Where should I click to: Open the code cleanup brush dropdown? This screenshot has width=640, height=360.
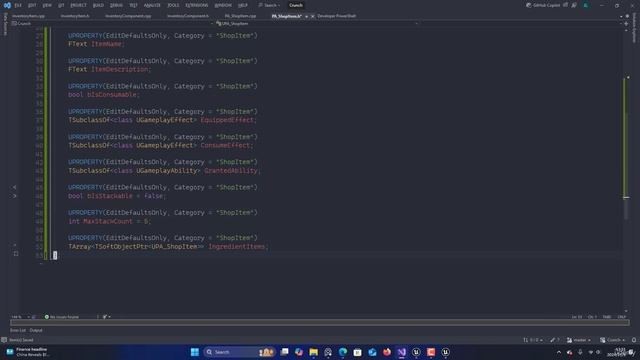click(x=107, y=317)
